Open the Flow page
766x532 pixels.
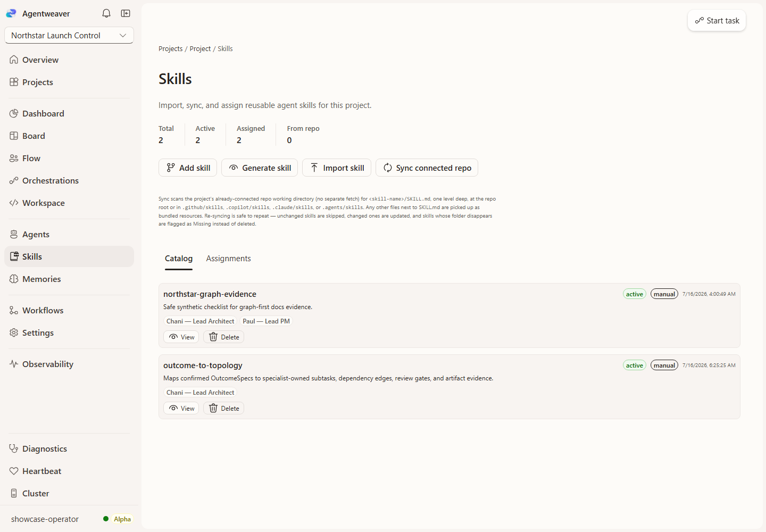coord(69,158)
